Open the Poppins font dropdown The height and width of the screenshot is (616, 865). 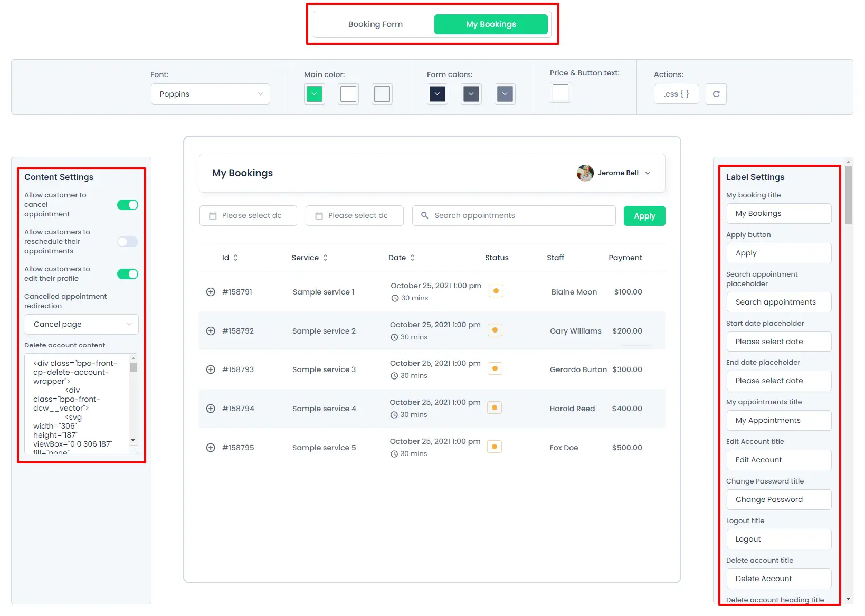[x=210, y=94]
